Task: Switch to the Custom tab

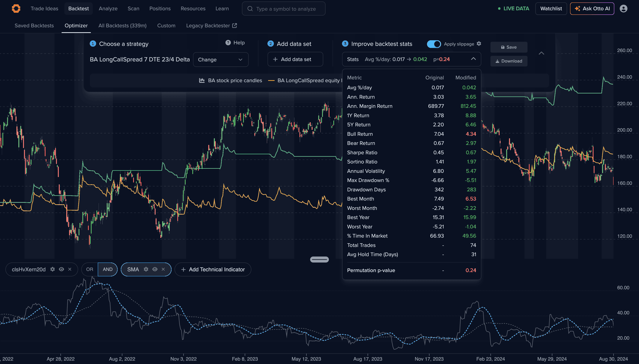Action: tap(166, 25)
